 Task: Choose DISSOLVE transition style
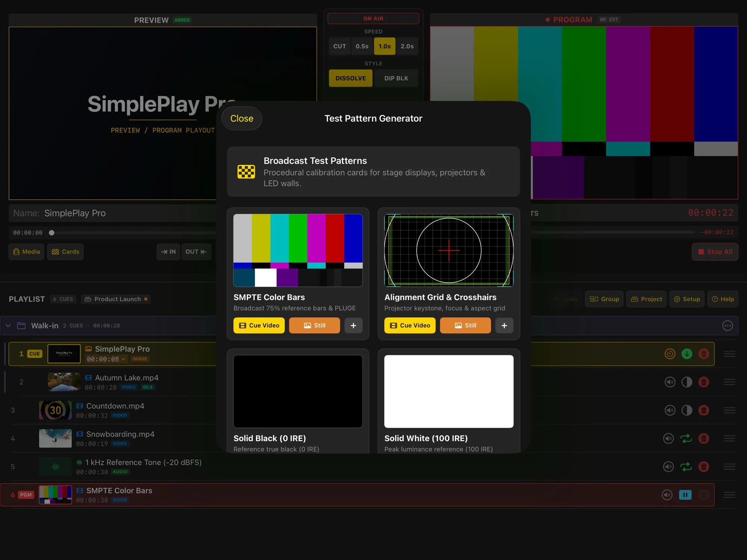(351, 78)
